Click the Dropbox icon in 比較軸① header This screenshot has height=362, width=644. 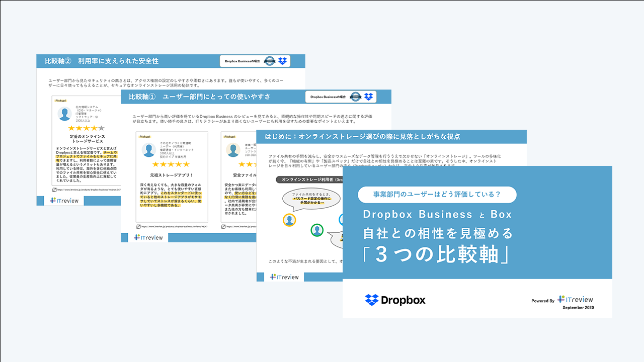tap(368, 97)
